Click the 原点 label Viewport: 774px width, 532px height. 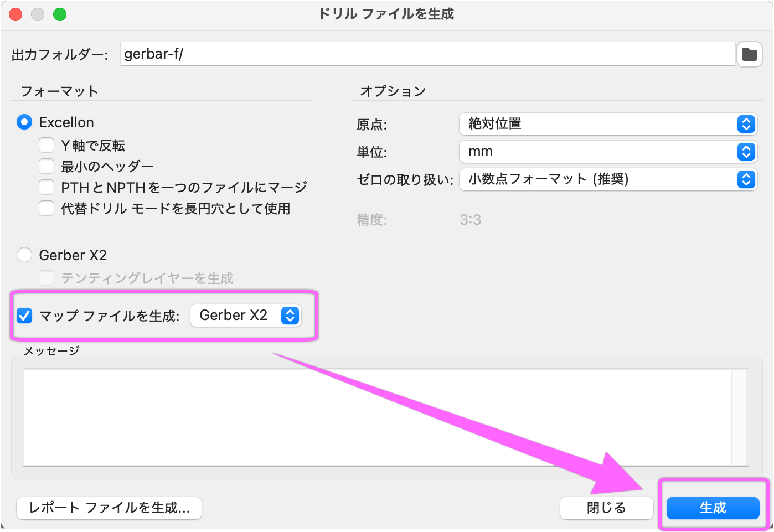(372, 125)
